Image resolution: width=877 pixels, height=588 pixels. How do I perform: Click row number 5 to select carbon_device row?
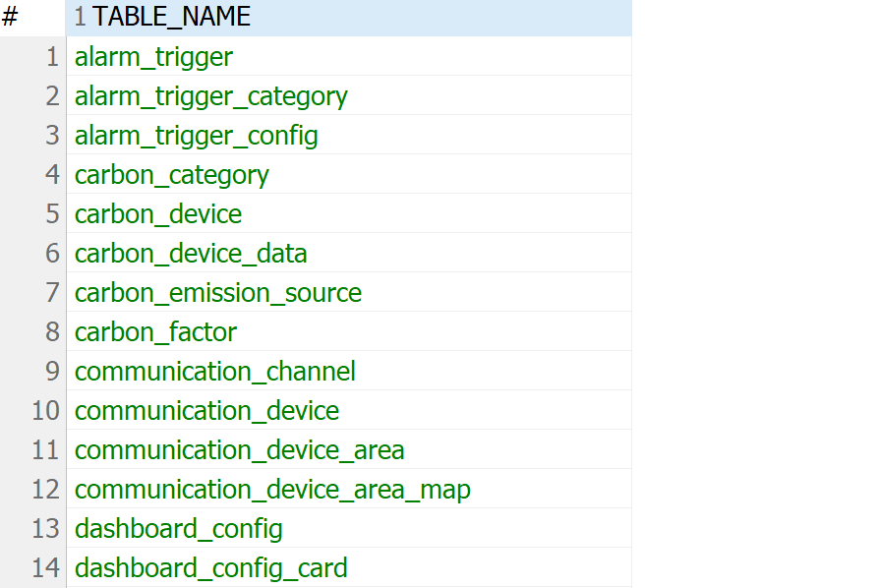click(x=52, y=213)
